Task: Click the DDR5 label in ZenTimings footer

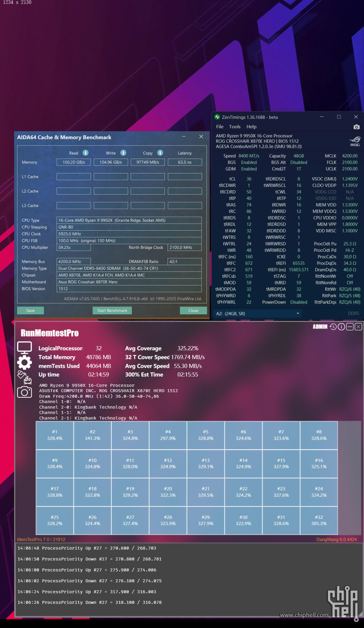Action: [x=354, y=313]
